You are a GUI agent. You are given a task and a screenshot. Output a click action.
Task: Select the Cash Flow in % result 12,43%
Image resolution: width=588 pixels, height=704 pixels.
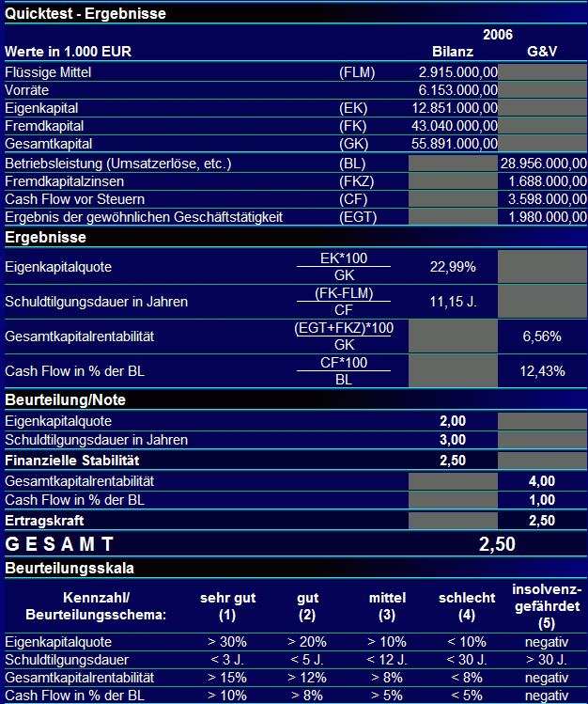tap(543, 371)
